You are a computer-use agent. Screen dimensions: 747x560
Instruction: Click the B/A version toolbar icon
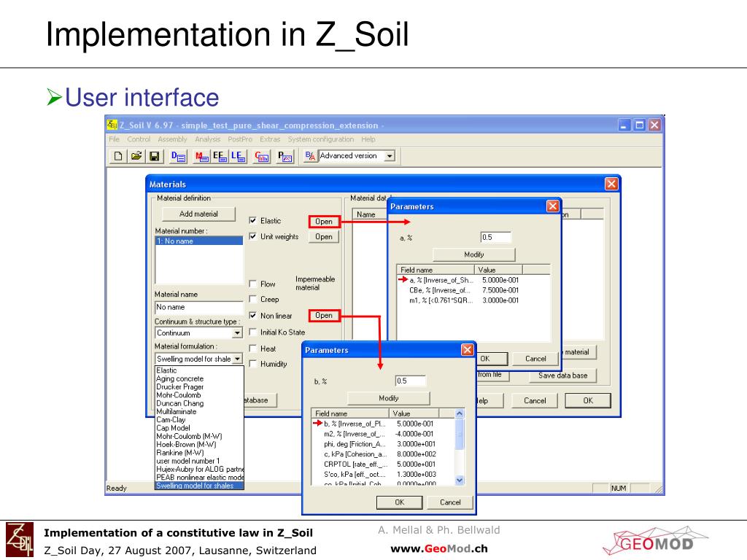pyautogui.click(x=310, y=156)
